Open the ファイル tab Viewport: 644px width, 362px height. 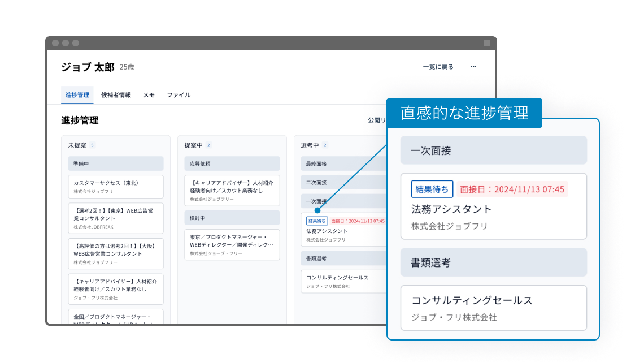(x=179, y=95)
